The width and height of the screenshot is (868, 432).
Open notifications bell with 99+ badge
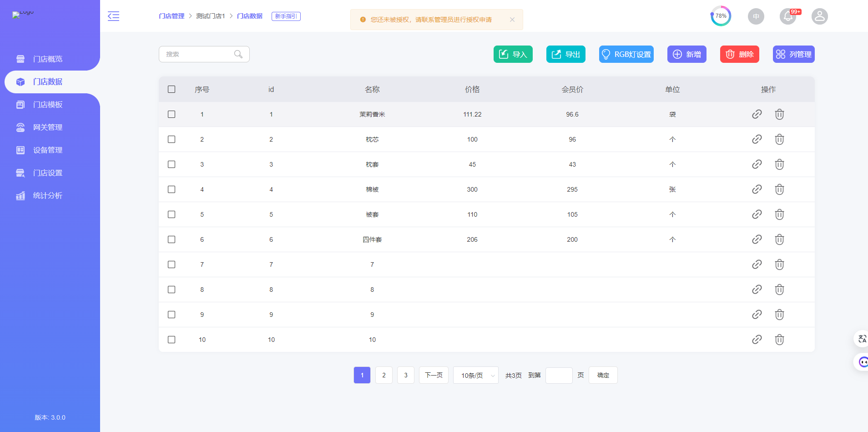788,16
